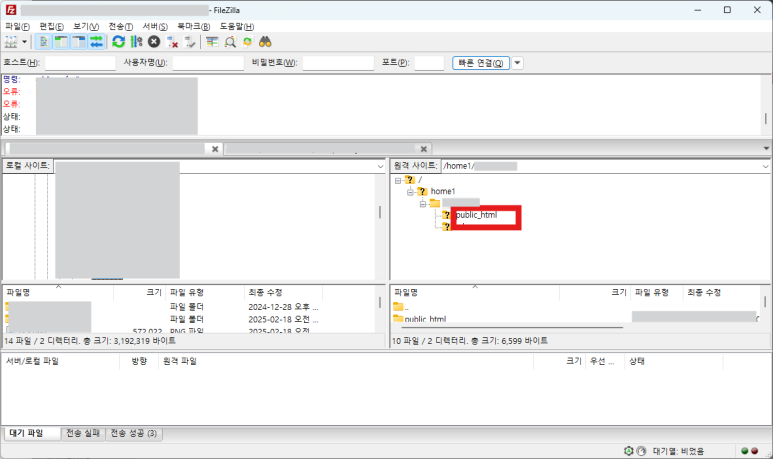The height and width of the screenshot is (459, 773).
Task: Sort local files by 크기 column
Action: pyautogui.click(x=140, y=292)
